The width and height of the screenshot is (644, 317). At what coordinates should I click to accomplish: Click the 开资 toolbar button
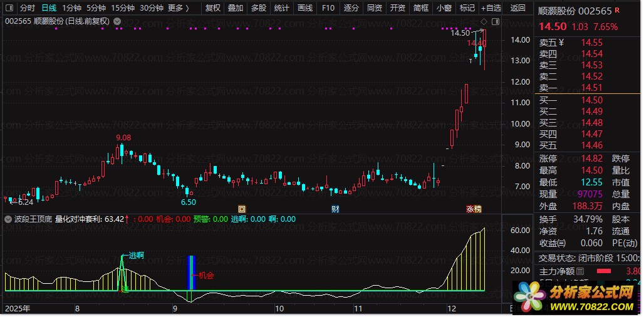click(x=398, y=8)
